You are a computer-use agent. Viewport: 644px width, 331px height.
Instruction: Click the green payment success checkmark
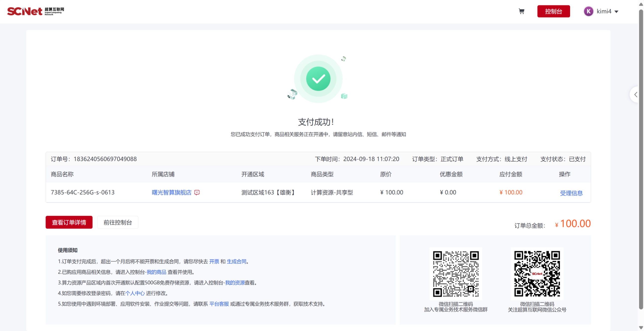pos(318,79)
